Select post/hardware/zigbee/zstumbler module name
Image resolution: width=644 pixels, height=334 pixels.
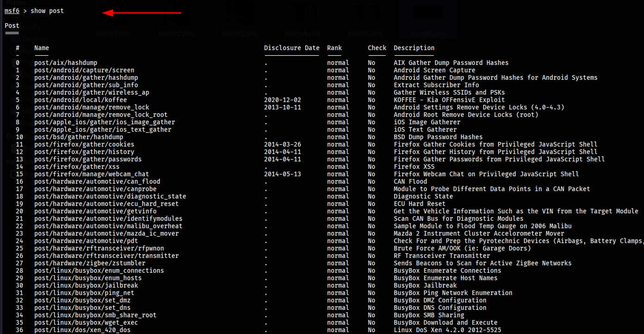pos(89,263)
